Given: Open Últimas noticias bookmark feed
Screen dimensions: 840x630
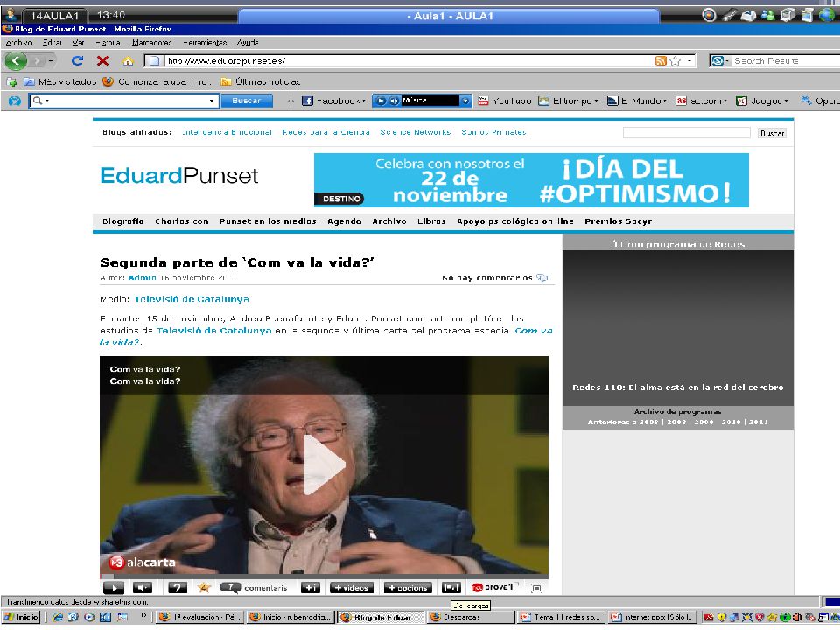Looking at the screenshot, I should (261, 82).
